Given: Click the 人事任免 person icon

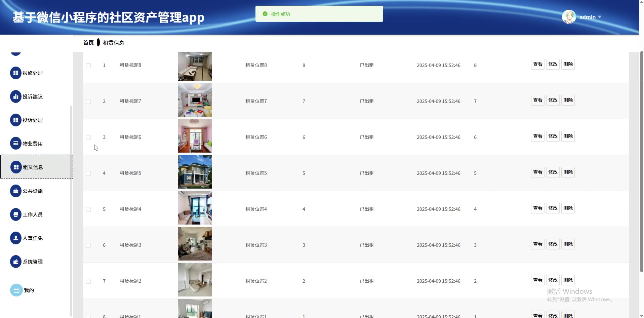Looking at the screenshot, I should click(x=16, y=238).
